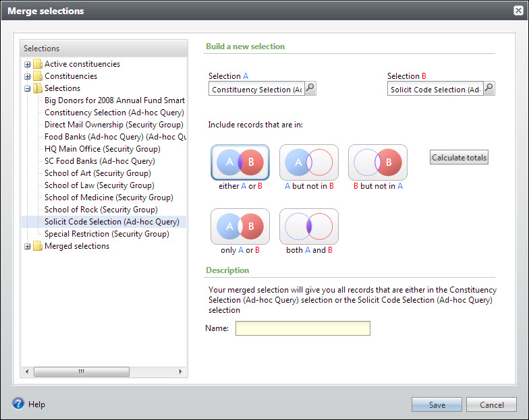Select Constituency Selection (Ad-hoc Query) in tree
Image resolution: width=529 pixels, height=420 pixels.
pyautogui.click(x=114, y=113)
